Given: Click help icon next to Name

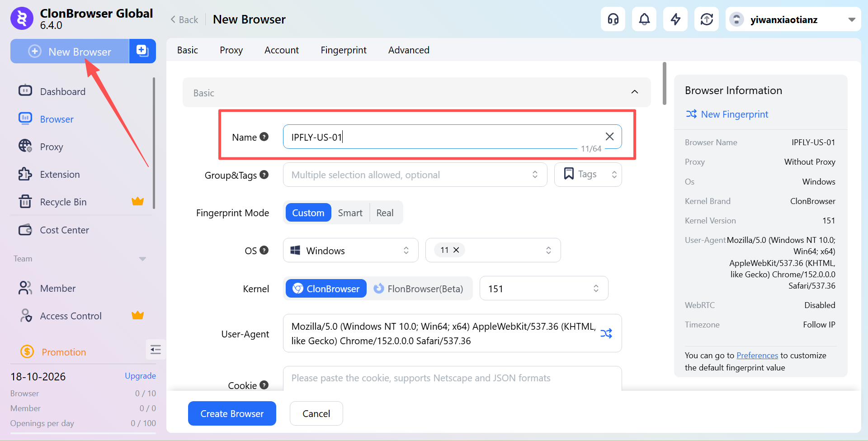Looking at the screenshot, I should pyautogui.click(x=264, y=137).
